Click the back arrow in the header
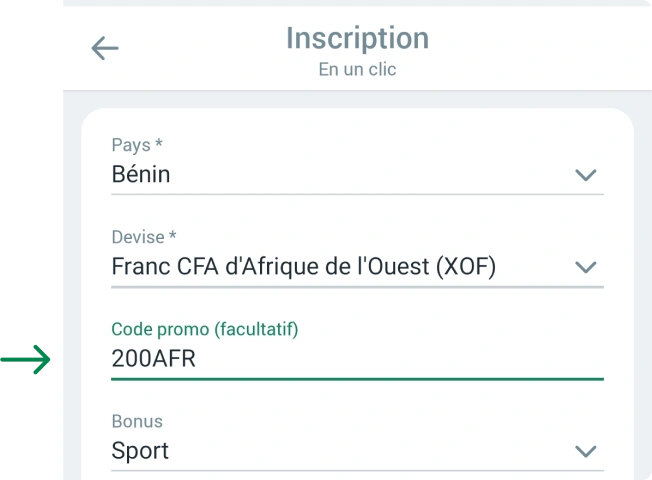Screen dimensions: 652x480 [105, 48]
